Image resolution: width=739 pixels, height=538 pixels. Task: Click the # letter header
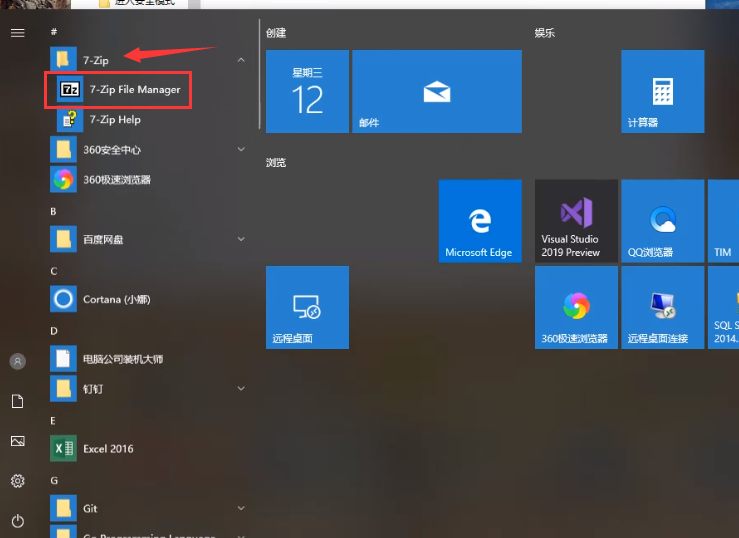coord(54,32)
